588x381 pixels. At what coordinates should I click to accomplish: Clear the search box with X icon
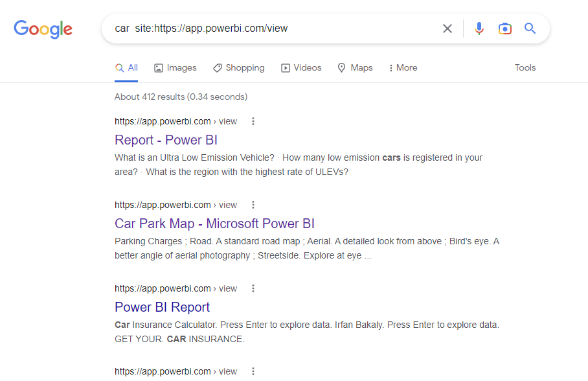pyautogui.click(x=447, y=29)
